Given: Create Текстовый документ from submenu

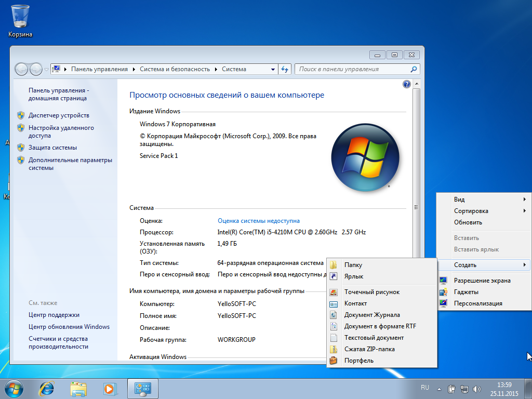Looking at the screenshot, I should [382, 338].
